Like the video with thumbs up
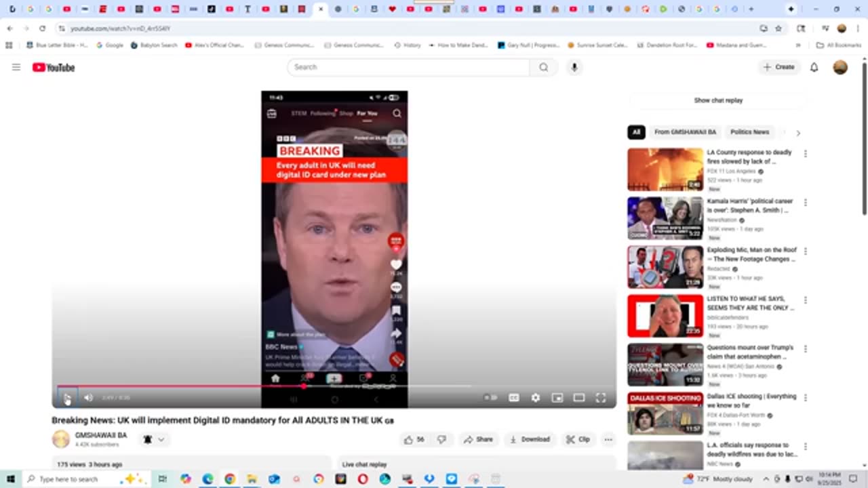Screen dimensions: 868x488 pyautogui.click(x=414, y=439)
